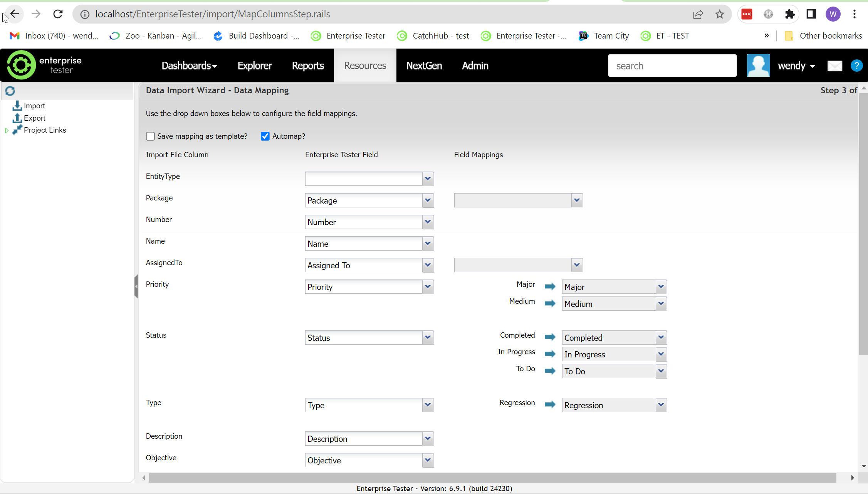Click the search input field

pos(672,66)
